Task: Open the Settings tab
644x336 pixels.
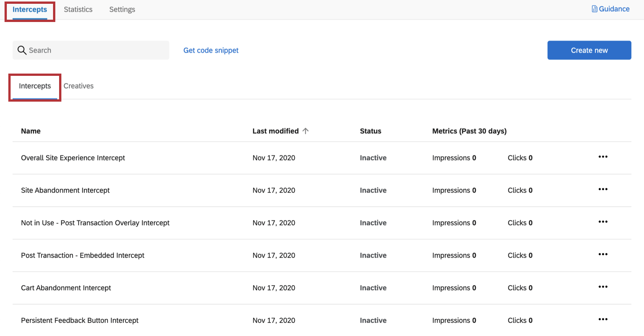Action: tap(122, 9)
